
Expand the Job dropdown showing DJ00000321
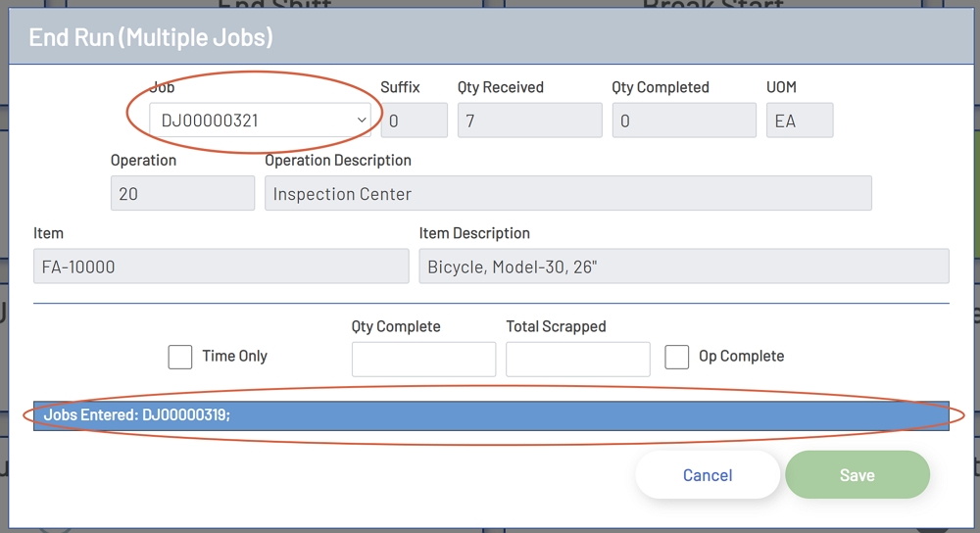tap(260, 121)
